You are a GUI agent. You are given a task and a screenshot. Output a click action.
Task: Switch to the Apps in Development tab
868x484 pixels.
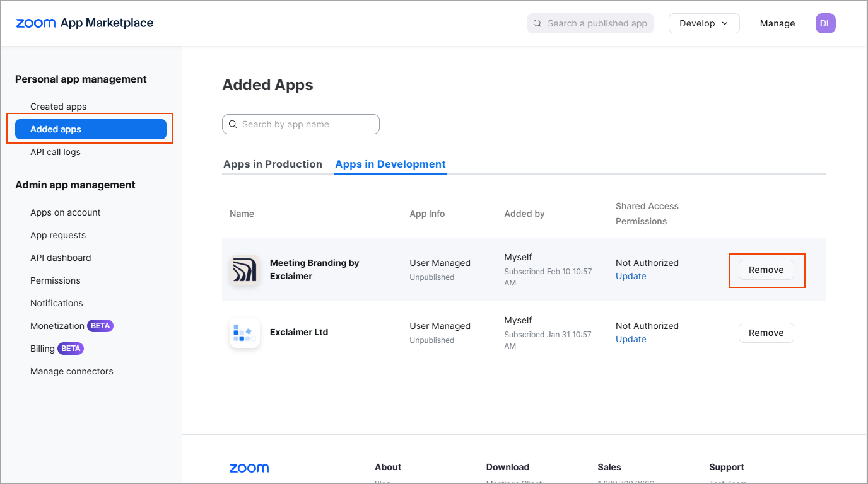pyautogui.click(x=390, y=164)
